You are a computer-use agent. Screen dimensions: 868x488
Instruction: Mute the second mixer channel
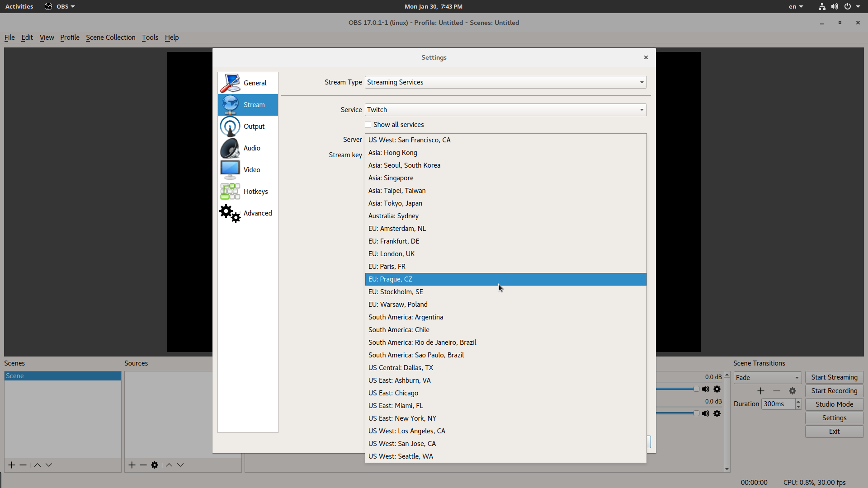pyautogui.click(x=706, y=413)
